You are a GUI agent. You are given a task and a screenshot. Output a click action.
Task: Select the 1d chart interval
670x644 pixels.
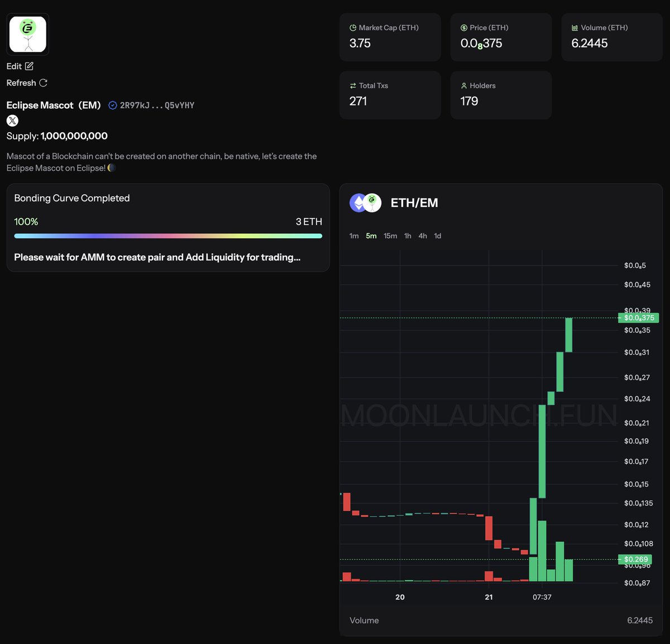[x=438, y=236]
